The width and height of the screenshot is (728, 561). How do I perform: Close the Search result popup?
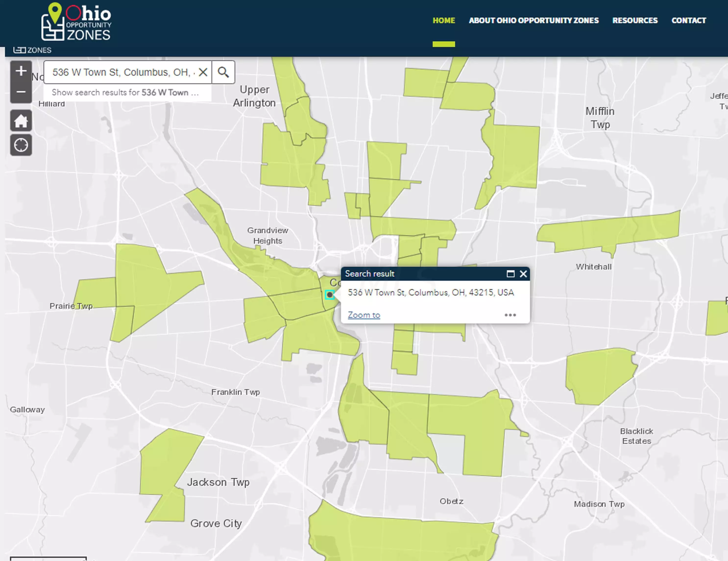[x=523, y=274]
